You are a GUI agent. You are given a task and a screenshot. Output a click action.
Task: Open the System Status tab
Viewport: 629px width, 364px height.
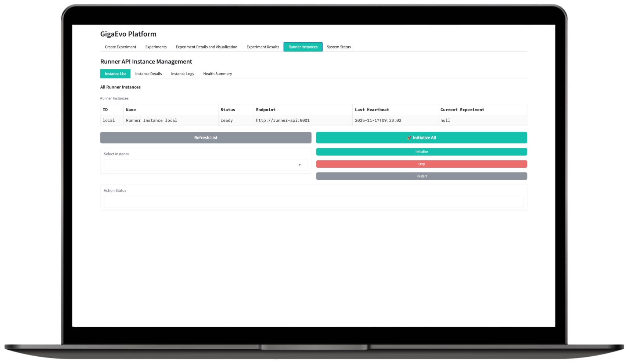(338, 47)
